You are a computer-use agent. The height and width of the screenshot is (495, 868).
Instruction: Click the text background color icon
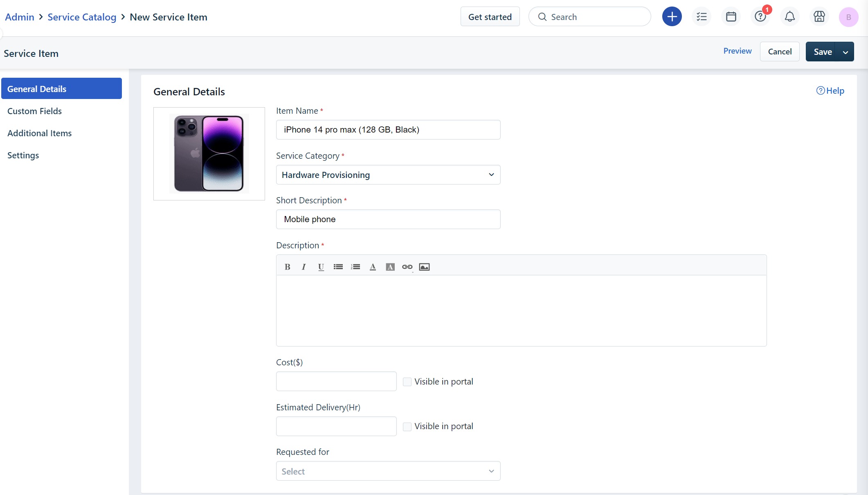pyautogui.click(x=390, y=267)
